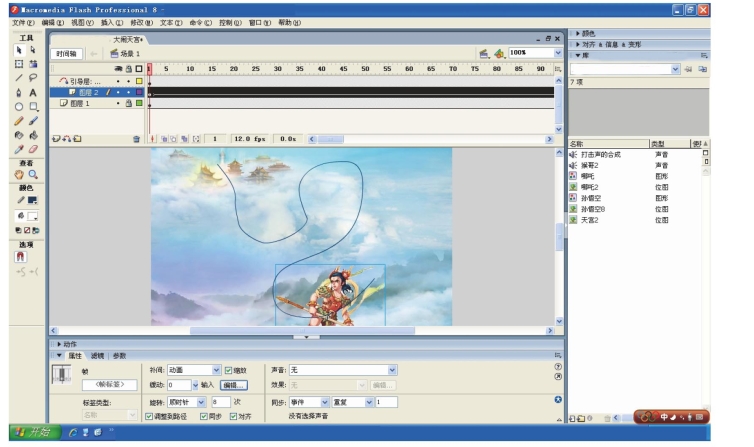Click the fill color swatch
Screen dimensions: 754x447
(32, 216)
